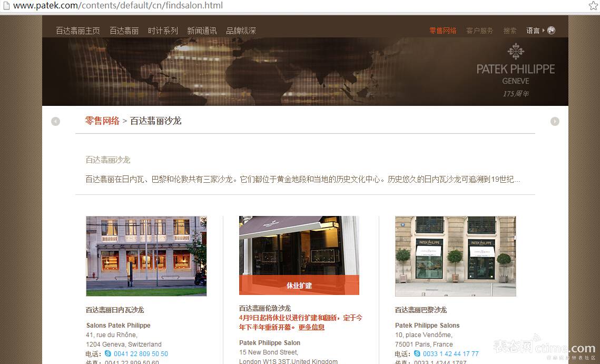Image resolution: width=600 pixels, height=364 pixels.
Task: Click the 百达翡丽巴黎沙龙 heading
Action: [421, 310]
